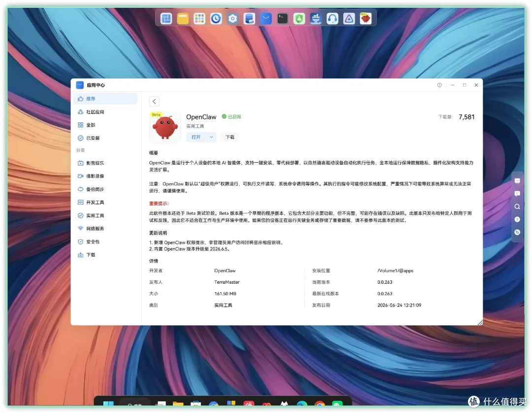Image resolution: width=532 pixels, height=413 pixels.
Task: Click the green 已启用 status label
Action: pyautogui.click(x=232, y=117)
